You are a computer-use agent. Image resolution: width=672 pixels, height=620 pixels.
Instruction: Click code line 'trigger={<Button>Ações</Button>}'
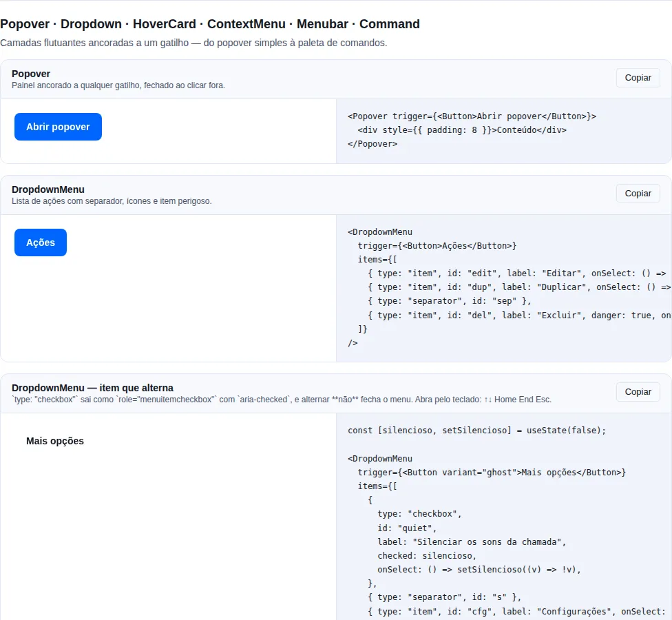point(437,246)
